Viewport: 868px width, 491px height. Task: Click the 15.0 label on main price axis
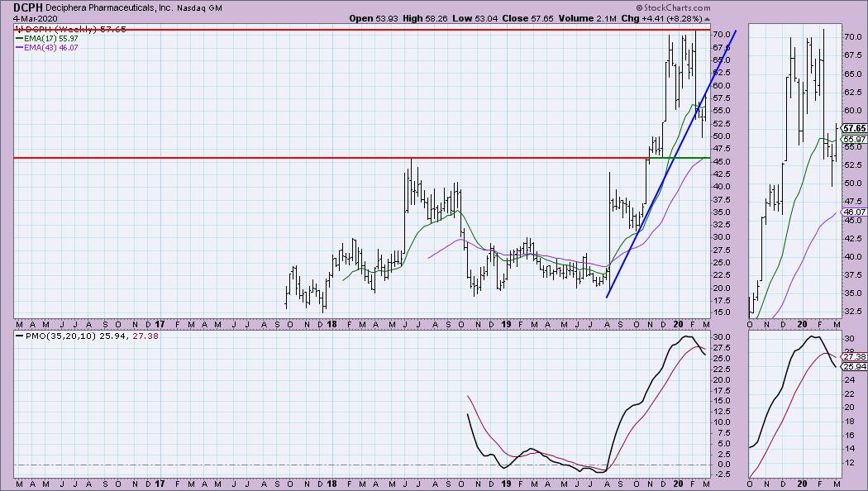[x=722, y=312]
